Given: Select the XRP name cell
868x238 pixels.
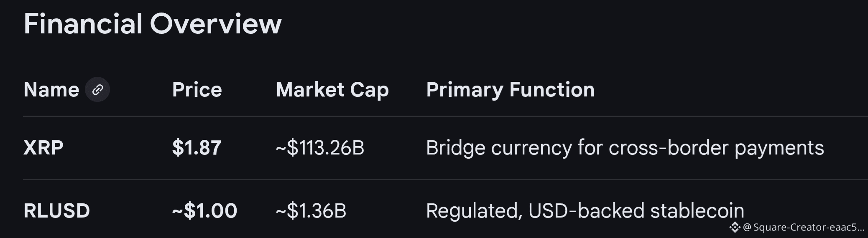Looking at the screenshot, I should click(x=43, y=147).
